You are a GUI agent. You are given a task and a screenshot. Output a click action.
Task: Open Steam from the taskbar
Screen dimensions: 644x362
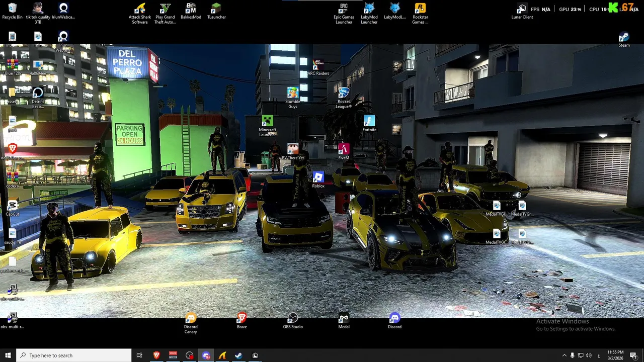(x=238, y=355)
